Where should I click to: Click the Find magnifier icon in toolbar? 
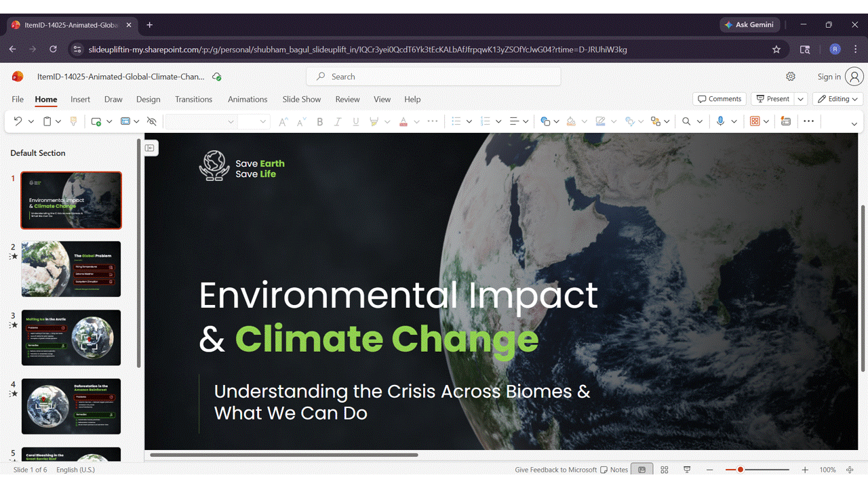coord(686,121)
